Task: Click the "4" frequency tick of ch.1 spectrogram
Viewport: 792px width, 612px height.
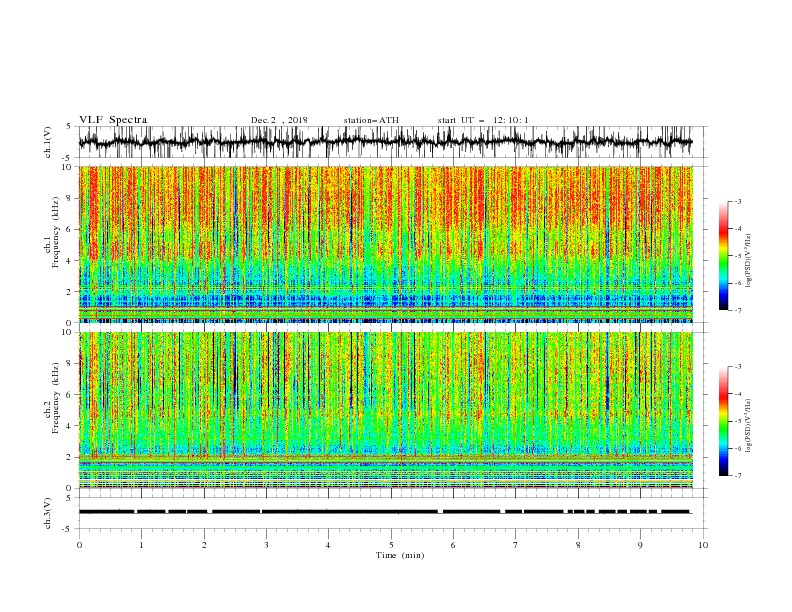Action: [71, 261]
